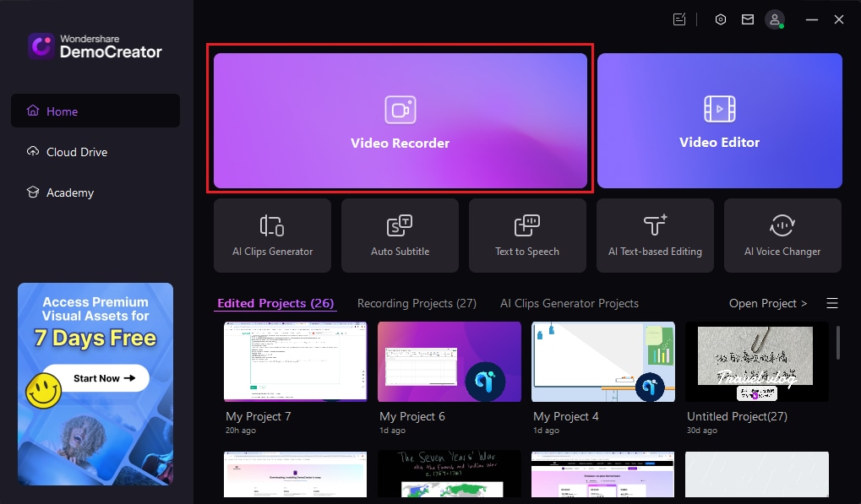The height and width of the screenshot is (504, 861).
Task: Minimize the DemoCreator window
Action: click(812, 19)
